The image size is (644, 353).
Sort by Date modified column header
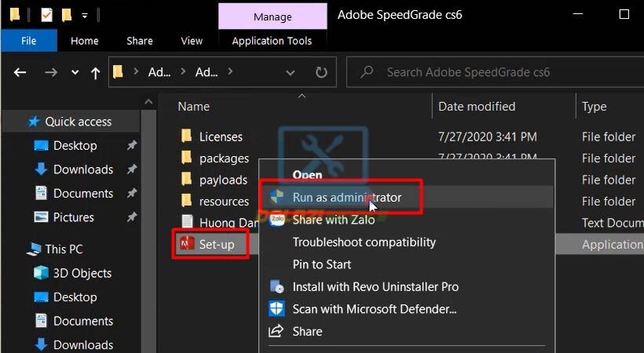[x=477, y=107]
